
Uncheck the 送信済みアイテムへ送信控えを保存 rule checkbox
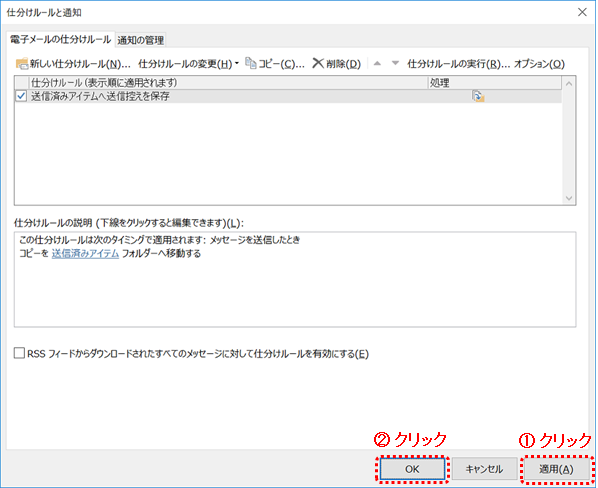click(x=21, y=96)
